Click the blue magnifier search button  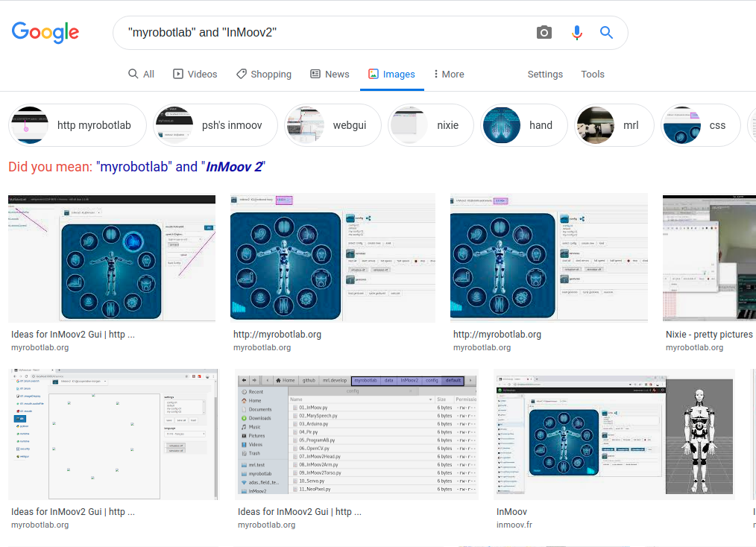click(x=606, y=32)
